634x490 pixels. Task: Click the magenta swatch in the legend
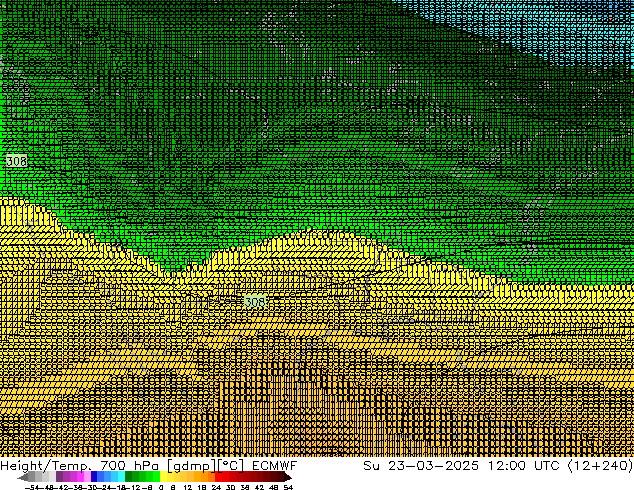(80, 477)
